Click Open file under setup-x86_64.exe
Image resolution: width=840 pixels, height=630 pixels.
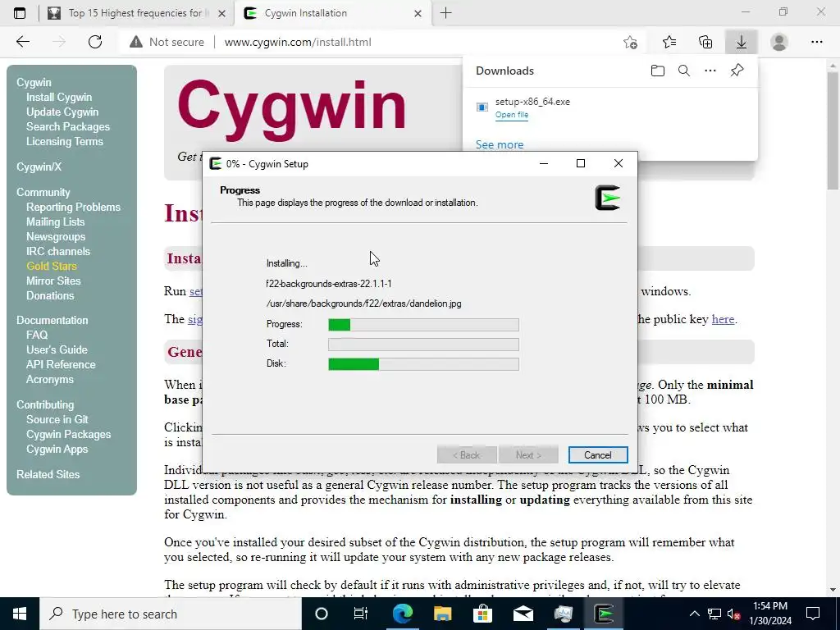click(x=512, y=115)
